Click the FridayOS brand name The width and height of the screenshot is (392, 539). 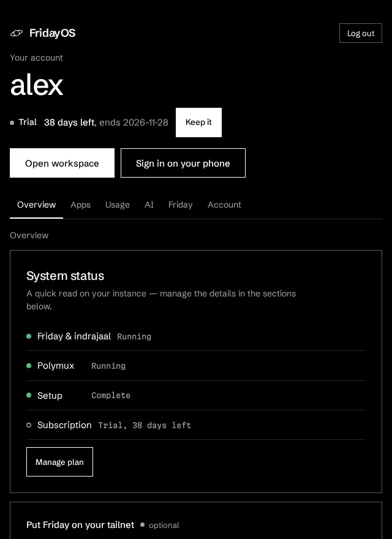point(52,33)
